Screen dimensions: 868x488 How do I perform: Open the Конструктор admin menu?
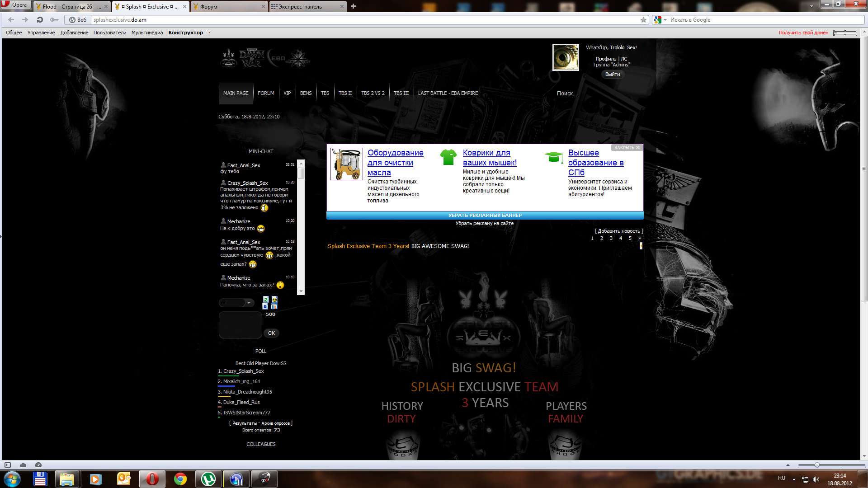coord(185,33)
